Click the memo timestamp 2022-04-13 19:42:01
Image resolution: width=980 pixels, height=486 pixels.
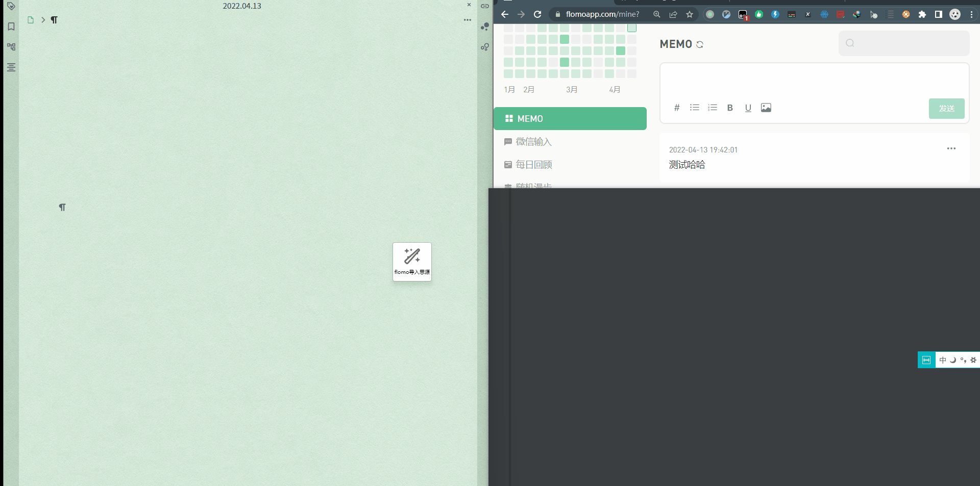[703, 150]
